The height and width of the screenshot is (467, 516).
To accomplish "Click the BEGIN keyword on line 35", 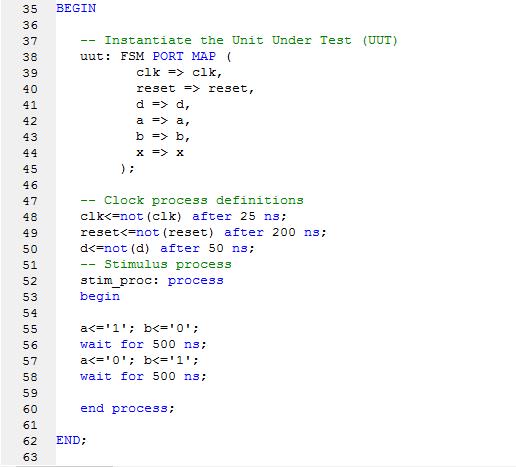I will click(76, 8).
